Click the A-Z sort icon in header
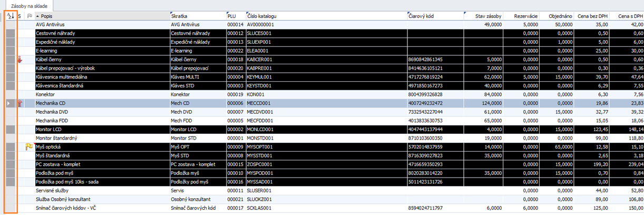Viewport: 644px width, 215px height. pos(10,16)
